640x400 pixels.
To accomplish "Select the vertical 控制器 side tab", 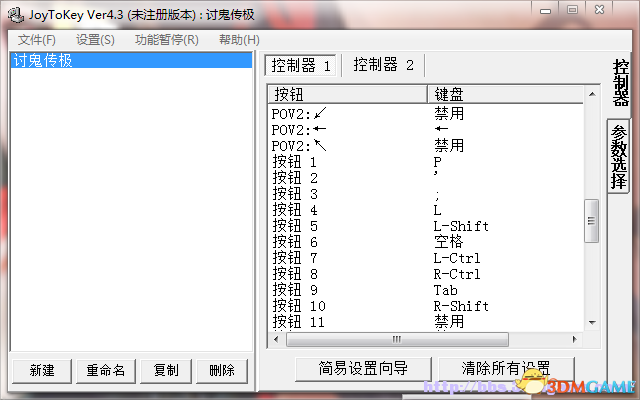I will (620, 83).
